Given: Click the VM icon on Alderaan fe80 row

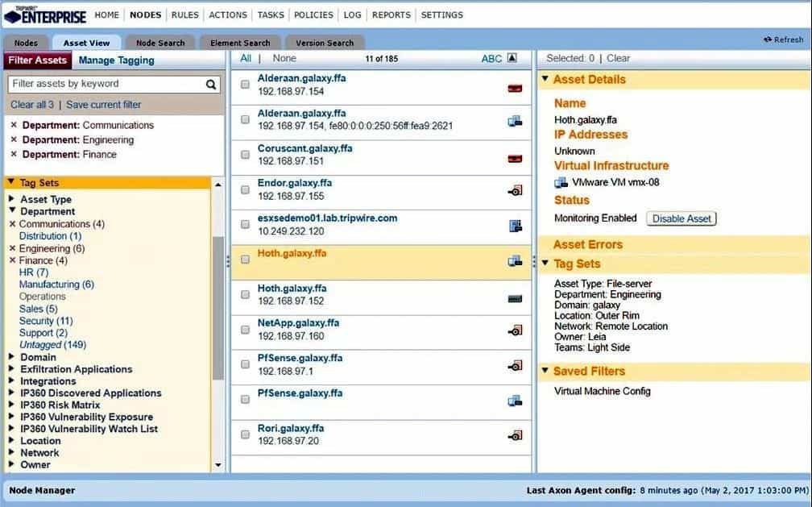Looking at the screenshot, I should tap(515, 121).
